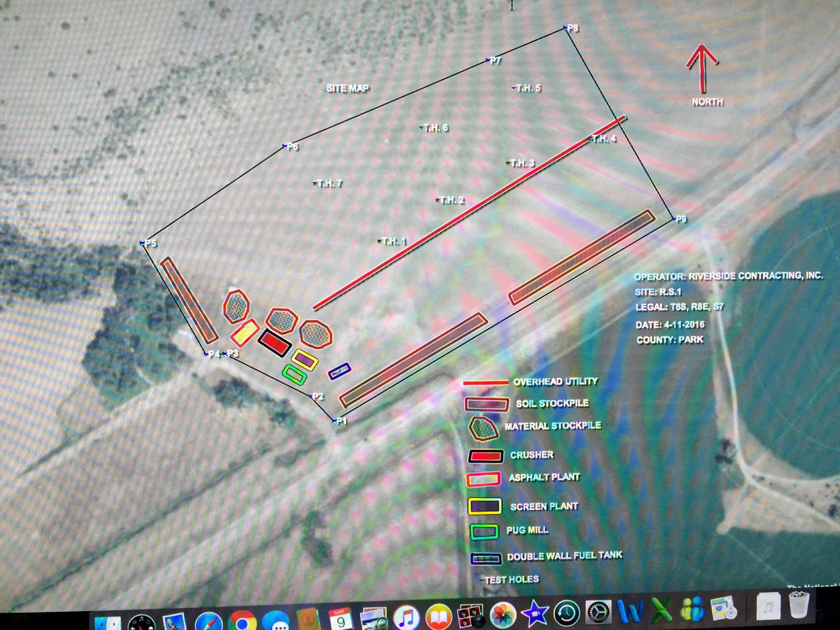This screenshot has height=630, width=840.
Task: Click boundary point P2
Action: click(310, 396)
